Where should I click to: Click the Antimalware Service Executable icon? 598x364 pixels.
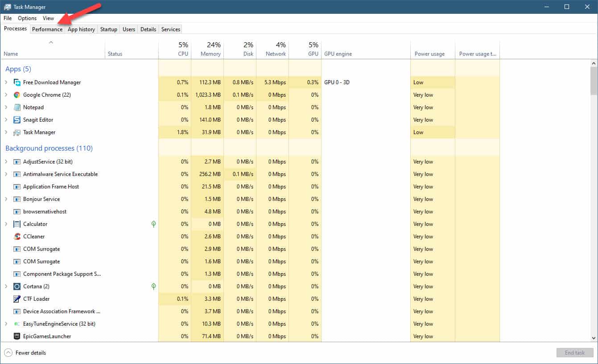point(17,174)
